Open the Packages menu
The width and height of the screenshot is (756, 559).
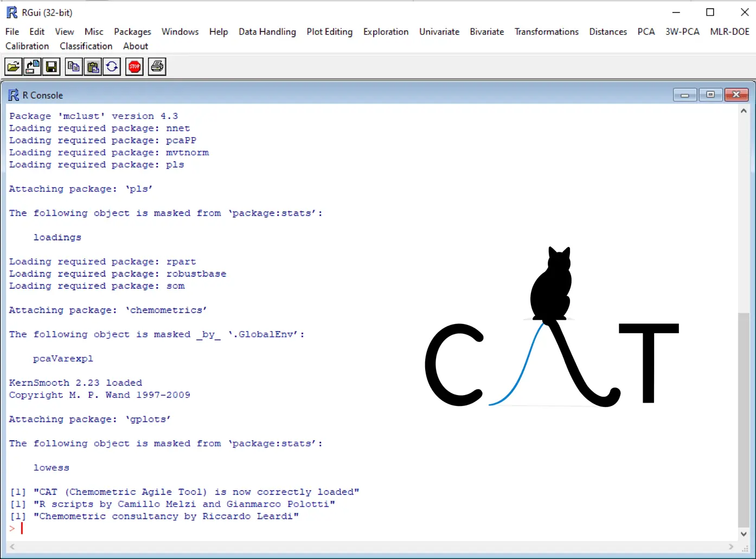click(132, 31)
